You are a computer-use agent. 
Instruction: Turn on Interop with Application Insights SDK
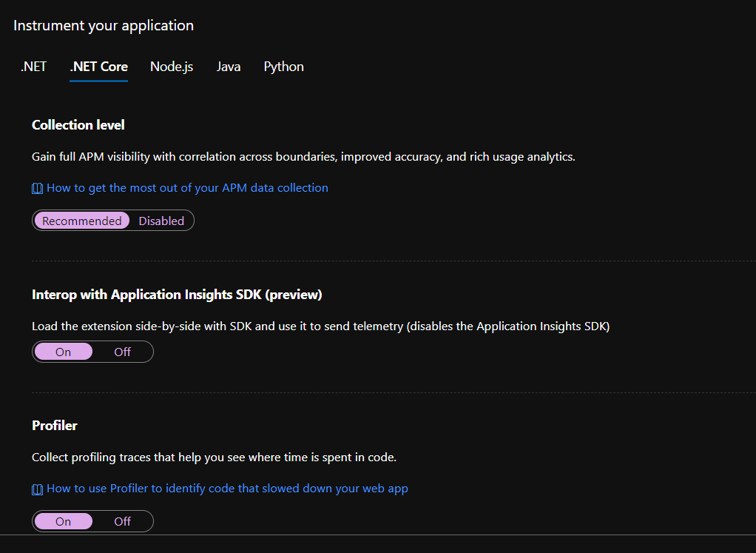pyautogui.click(x=63, y=351)
